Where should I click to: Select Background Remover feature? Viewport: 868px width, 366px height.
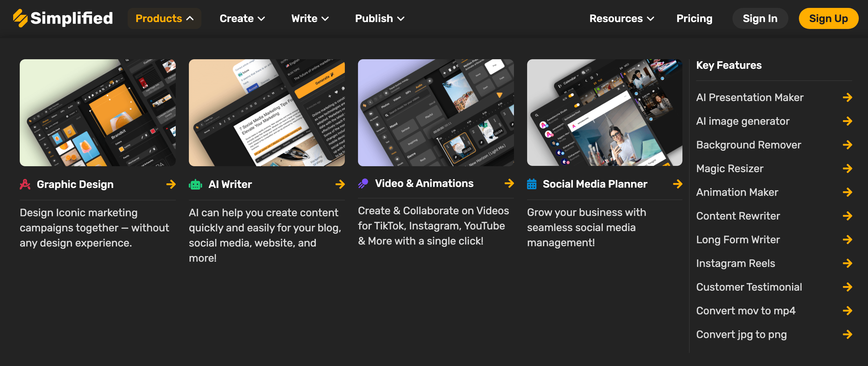pos(748,145)
